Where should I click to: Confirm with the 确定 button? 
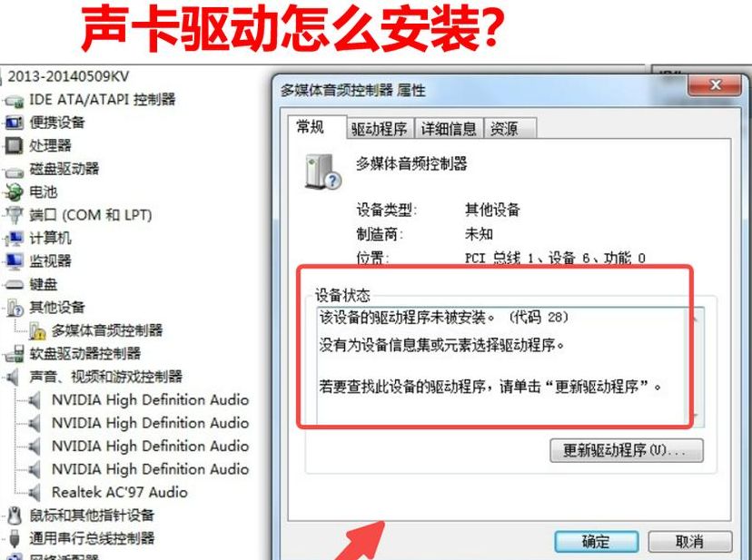(x=596, y=542)
